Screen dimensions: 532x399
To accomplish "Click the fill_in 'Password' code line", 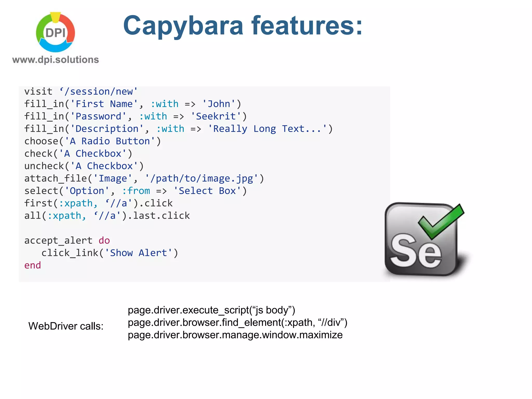I will pyautogui.click(x=135, y=116).
